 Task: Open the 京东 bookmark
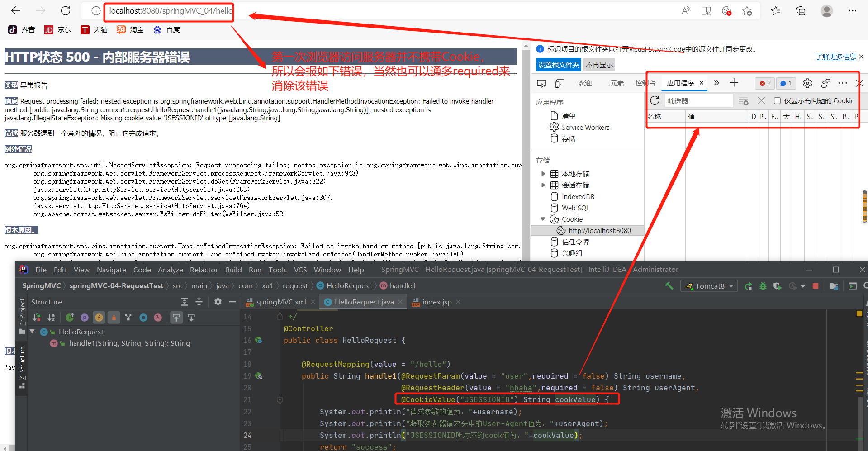click(x=57, y=29)
